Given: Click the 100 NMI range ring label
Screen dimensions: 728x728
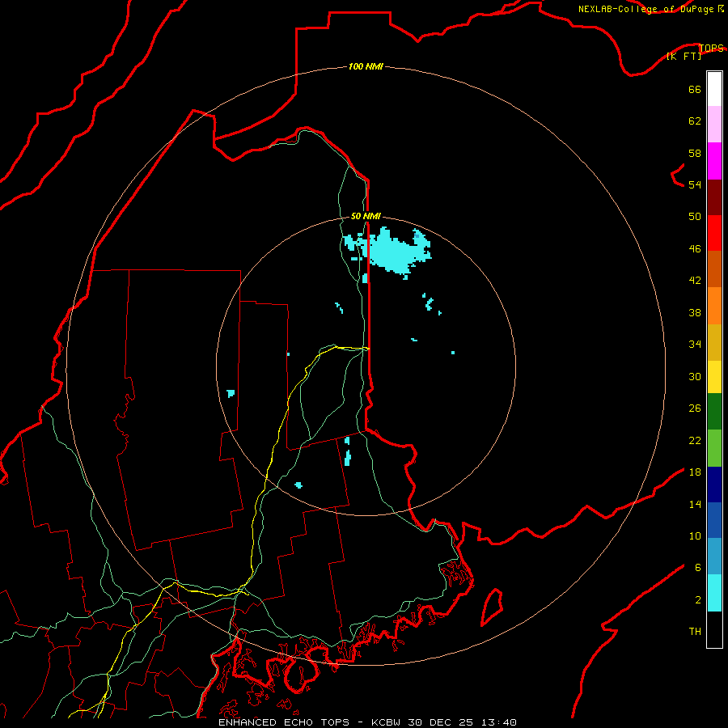Looking at the screenshot, I should tap(366, 66).
